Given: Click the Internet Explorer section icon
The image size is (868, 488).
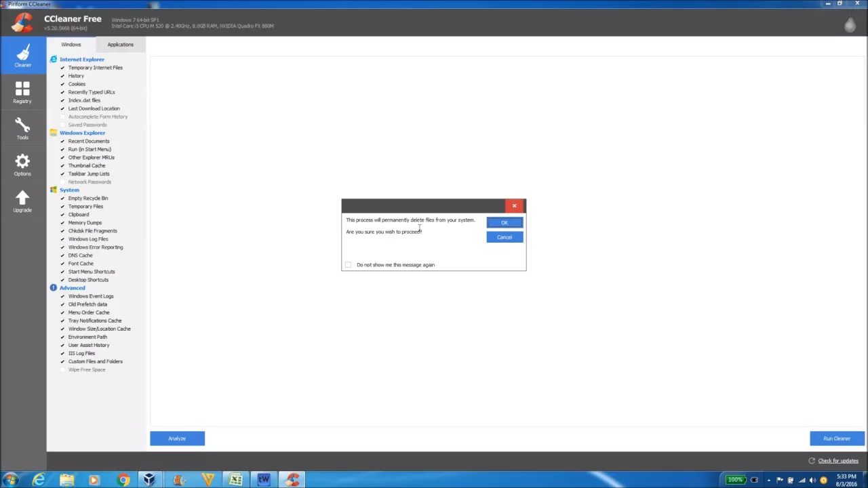Looking at the screenshot, I should (54, 60).
